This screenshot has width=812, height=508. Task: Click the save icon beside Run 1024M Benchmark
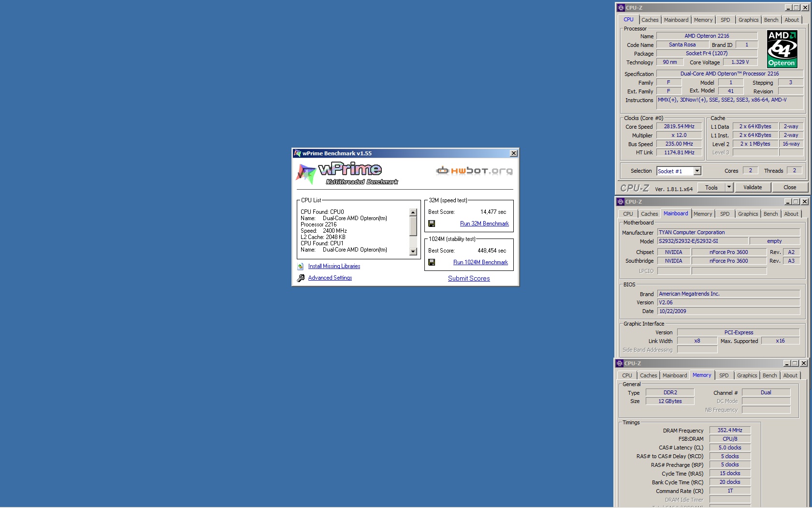click(432, 262)
